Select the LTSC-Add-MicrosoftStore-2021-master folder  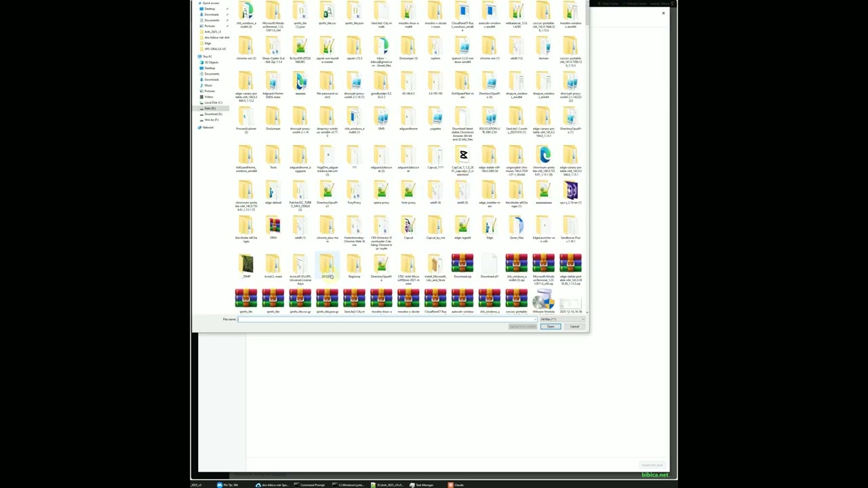coord(408,269)
